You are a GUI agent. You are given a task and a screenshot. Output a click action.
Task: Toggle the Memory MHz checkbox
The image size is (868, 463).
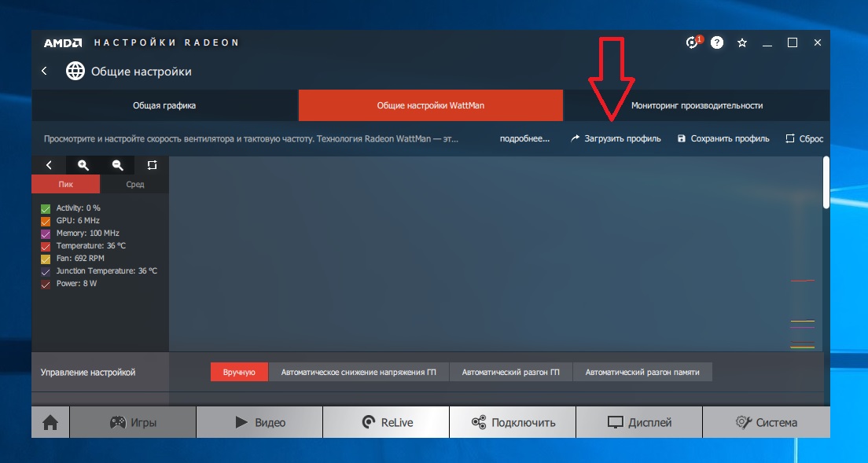click(46, 234)
